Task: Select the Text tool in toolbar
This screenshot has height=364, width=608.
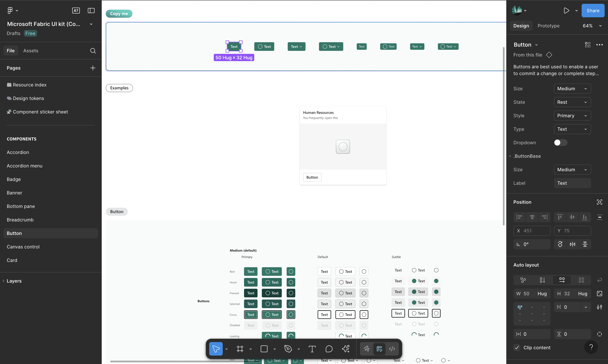Action: 312,349
